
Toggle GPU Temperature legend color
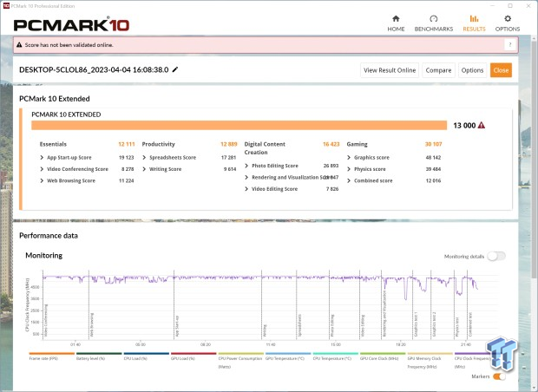coord(288,353)
